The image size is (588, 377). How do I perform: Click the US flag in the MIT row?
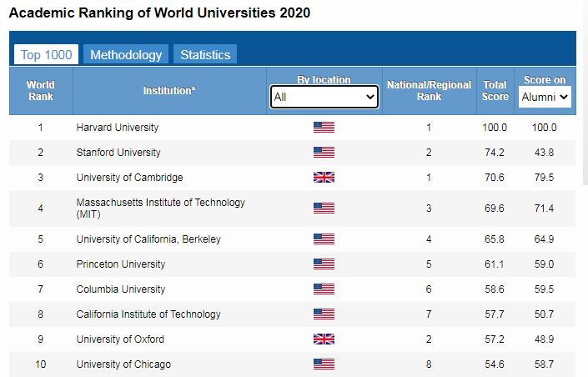click(x=324, y=209)
